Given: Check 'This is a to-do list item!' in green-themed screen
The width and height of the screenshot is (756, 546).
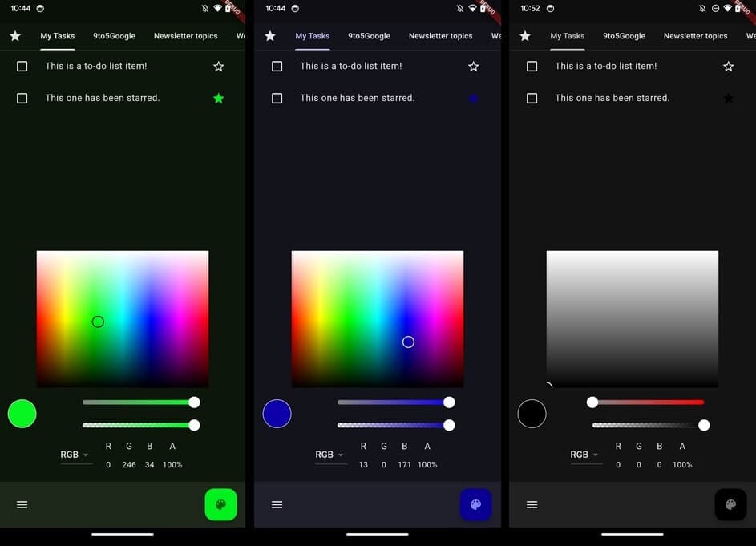Looking at the screenshot, I should (22, 67).
